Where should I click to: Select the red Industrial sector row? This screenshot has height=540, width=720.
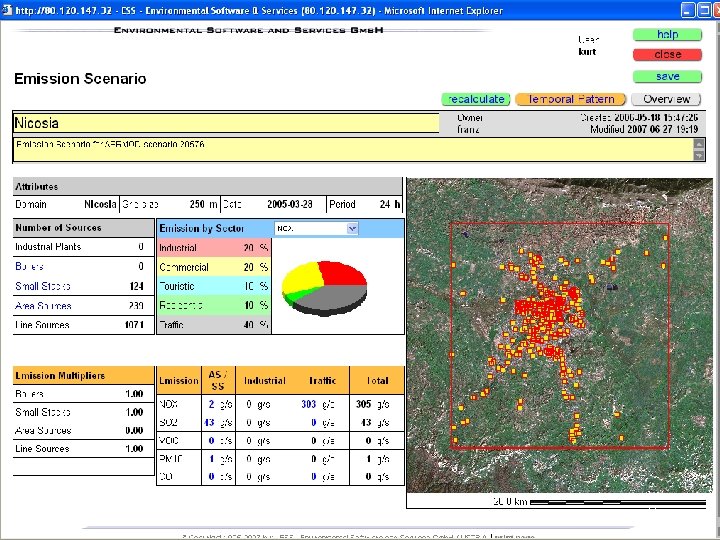tap(213, 247)
